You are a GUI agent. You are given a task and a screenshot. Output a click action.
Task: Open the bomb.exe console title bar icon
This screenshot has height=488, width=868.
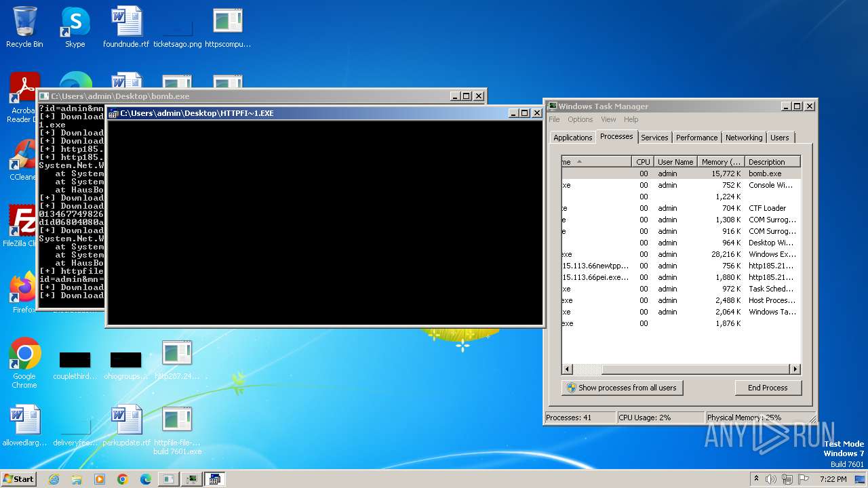44,96
